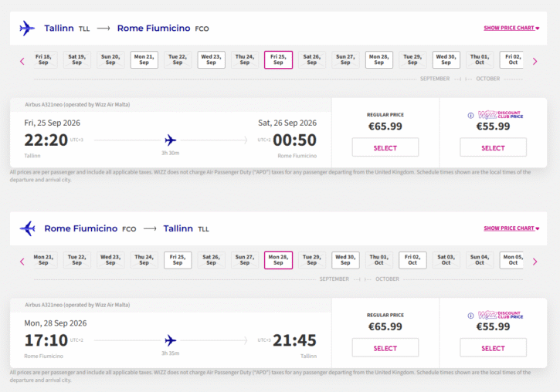This screenshot has width=560, height=392.
Task: Select return WIZZ Discount Club price €55.99
Action: [493, 348]
